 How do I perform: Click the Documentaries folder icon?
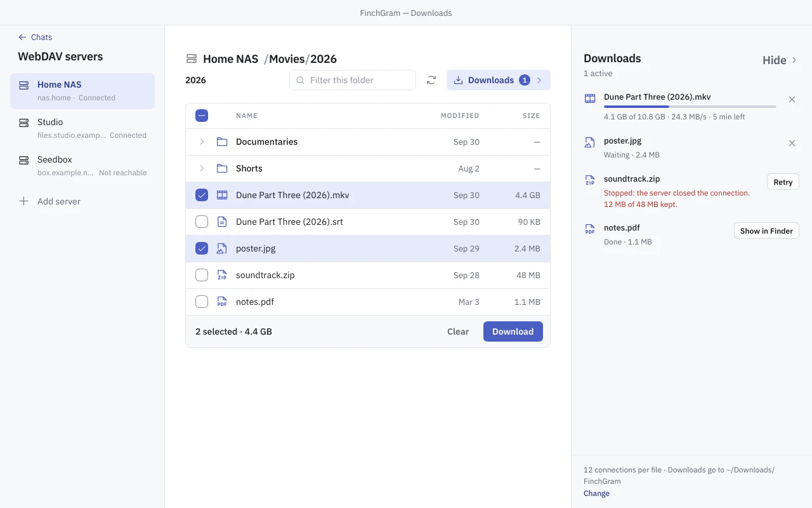tap(222, 142)
